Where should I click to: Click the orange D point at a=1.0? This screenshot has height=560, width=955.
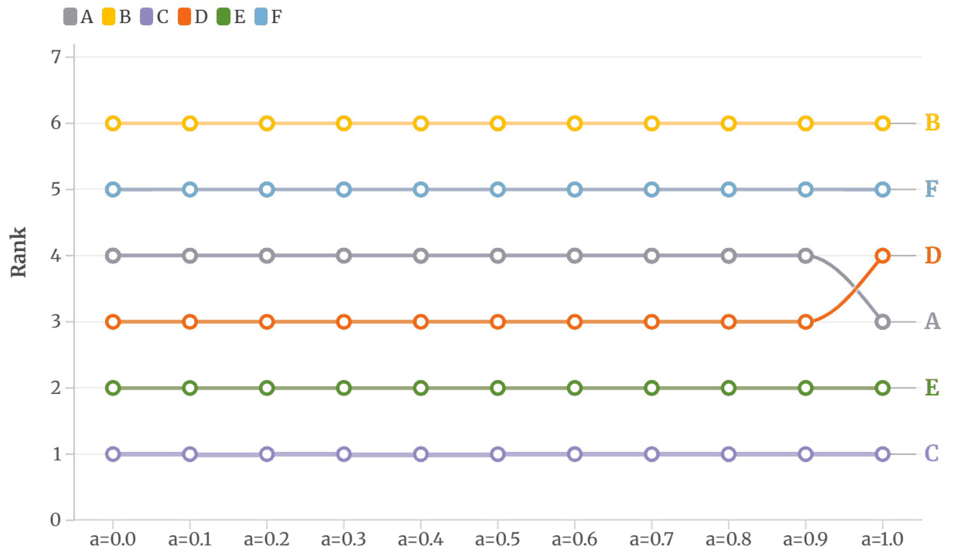click(883, 256)
